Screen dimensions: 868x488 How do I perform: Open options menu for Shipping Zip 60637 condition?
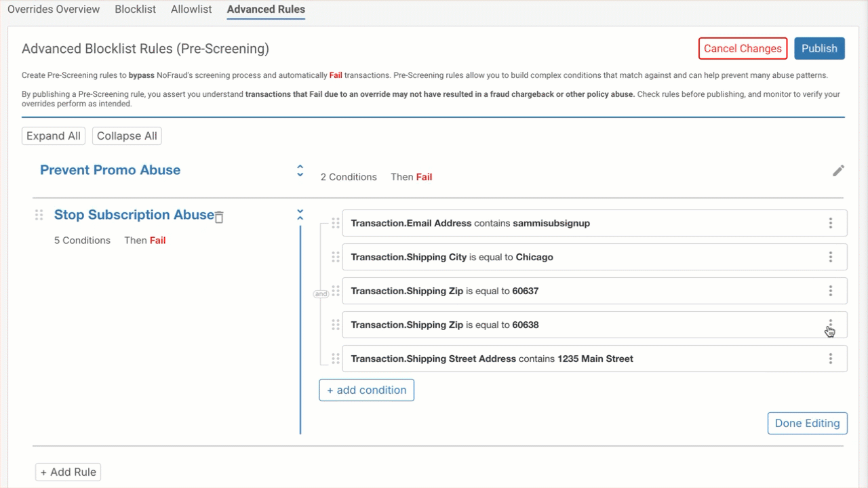click(831, 291)
